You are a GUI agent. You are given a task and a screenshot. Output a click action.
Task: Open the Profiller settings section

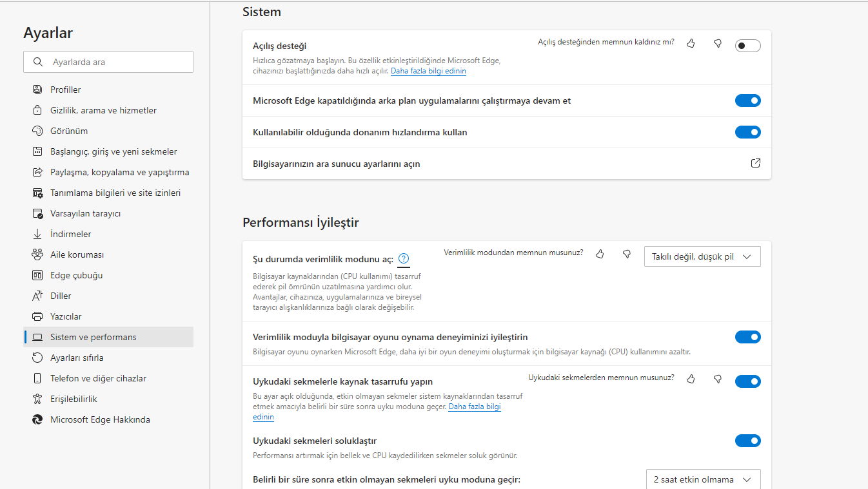tap(66, 89)
